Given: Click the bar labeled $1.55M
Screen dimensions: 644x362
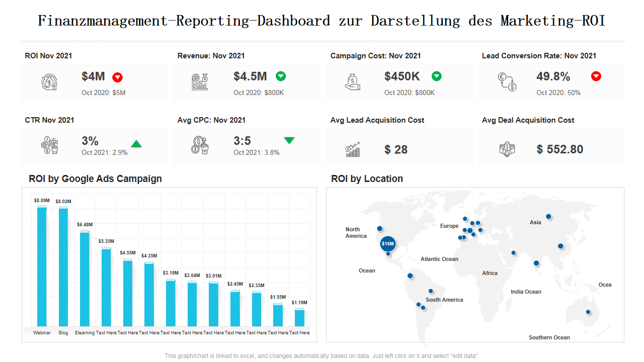Looking at the screenshot, I should point(278,315).
